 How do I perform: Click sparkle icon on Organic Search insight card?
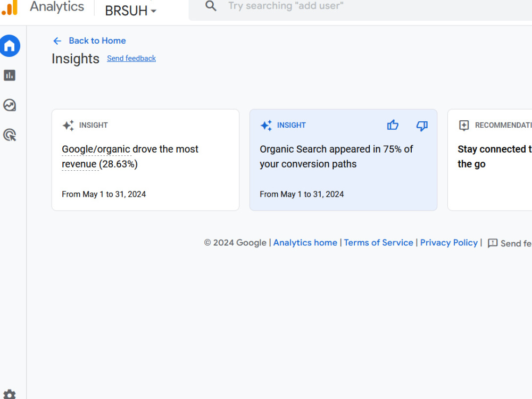click(267, 125)
